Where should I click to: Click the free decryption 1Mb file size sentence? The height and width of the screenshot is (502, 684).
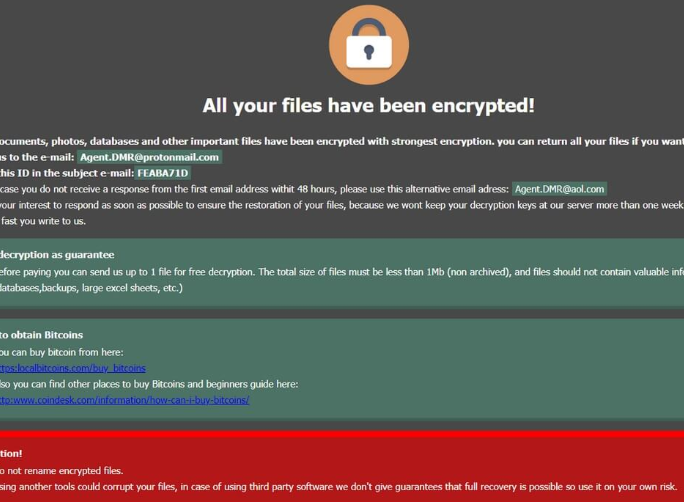340,271
